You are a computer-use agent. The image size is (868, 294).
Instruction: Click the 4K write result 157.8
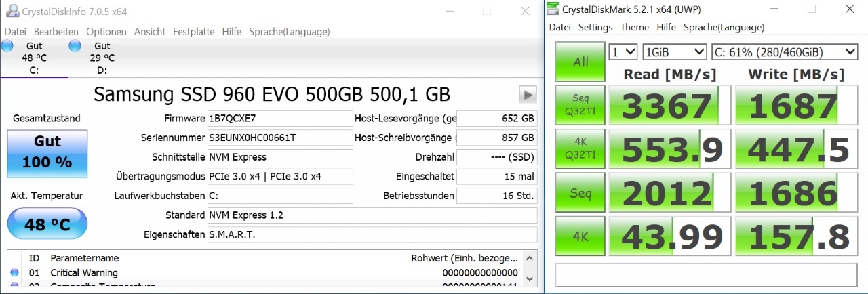tap(797, 236)
